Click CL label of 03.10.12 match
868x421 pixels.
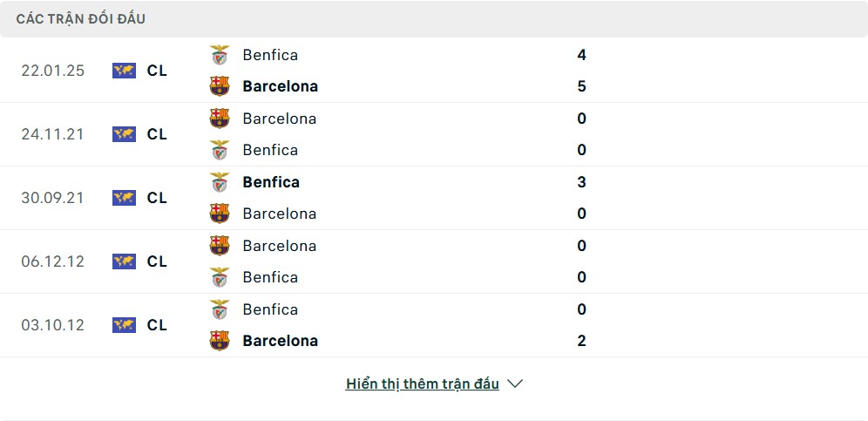tap(157, 325)
